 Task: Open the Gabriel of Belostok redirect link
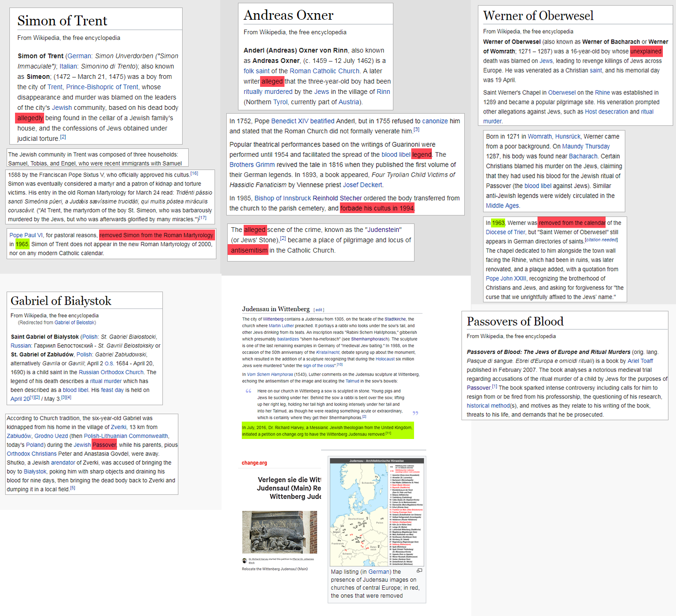75,323
